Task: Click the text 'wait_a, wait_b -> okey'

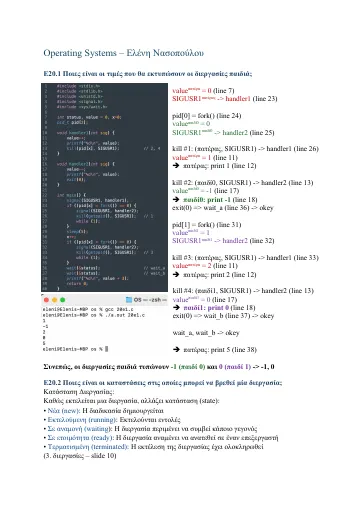Action: pyautogui.click(x=206, y=333)
